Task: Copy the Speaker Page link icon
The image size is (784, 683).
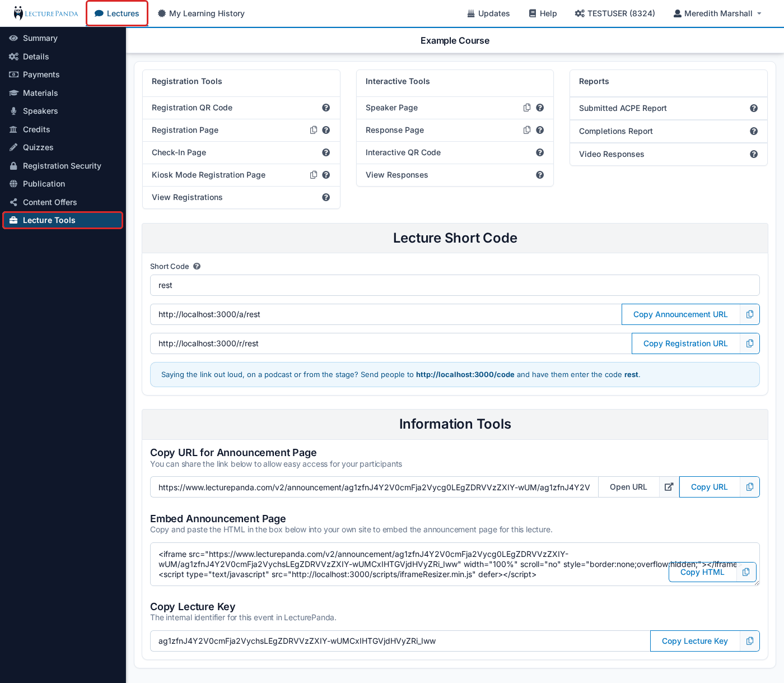Action: [527, 108]
